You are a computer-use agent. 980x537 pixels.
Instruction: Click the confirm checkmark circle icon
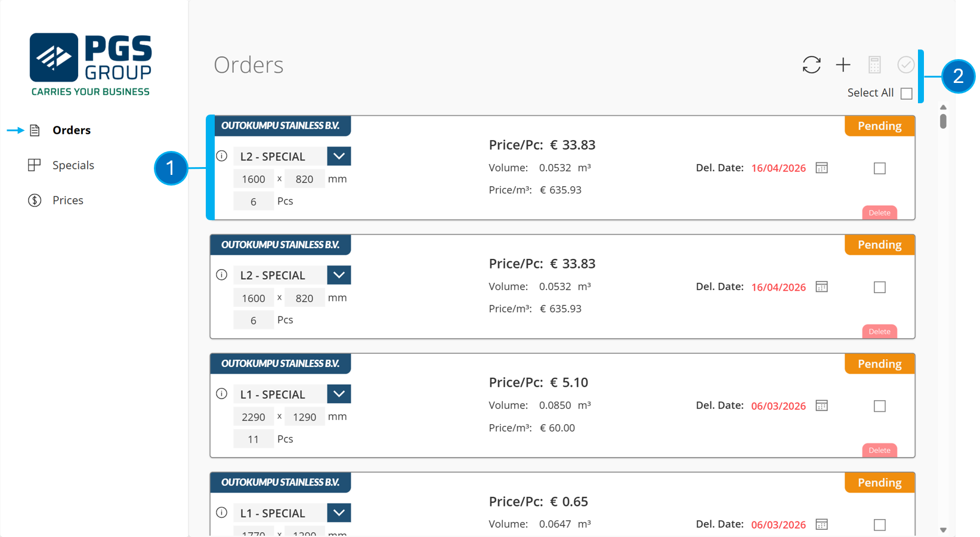coord(905,64)
